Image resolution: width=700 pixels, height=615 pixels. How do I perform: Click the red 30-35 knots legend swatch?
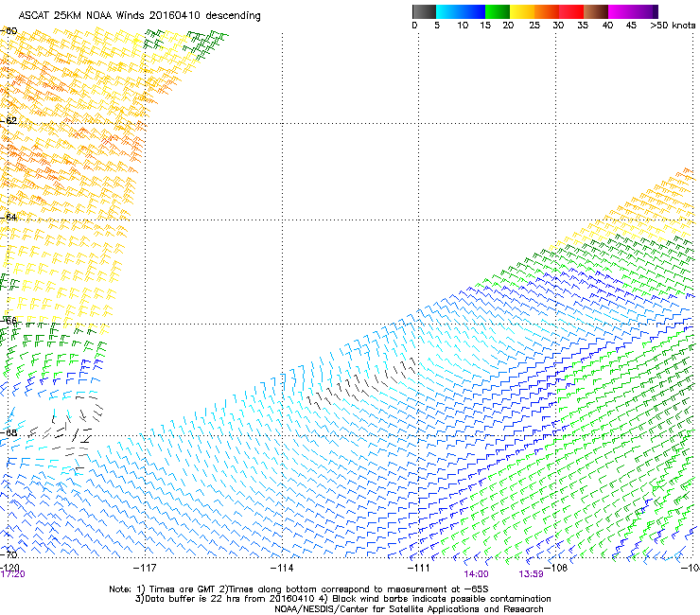571,11
